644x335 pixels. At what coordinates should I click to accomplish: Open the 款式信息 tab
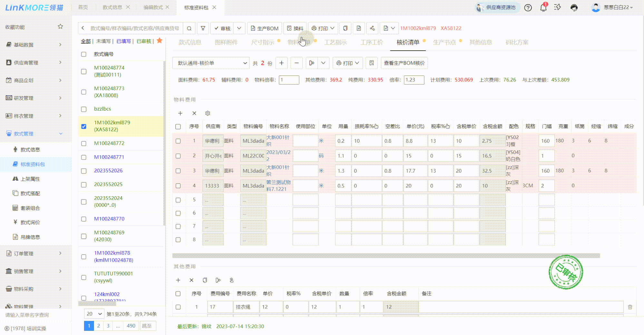(x=190, y=42)
